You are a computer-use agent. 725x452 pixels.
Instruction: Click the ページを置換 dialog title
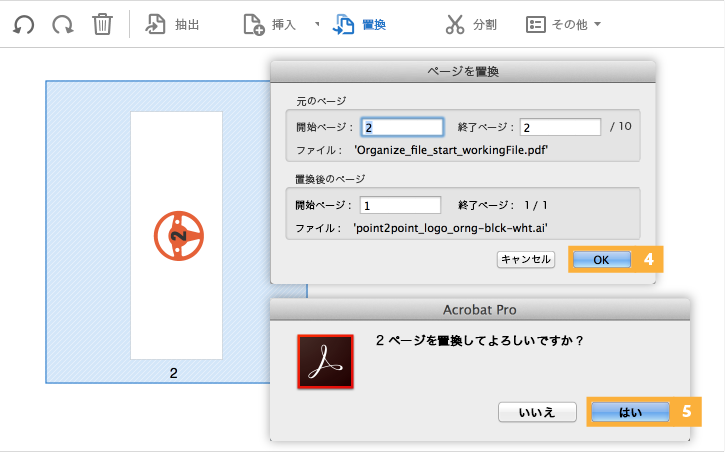(x=463, y=72)
